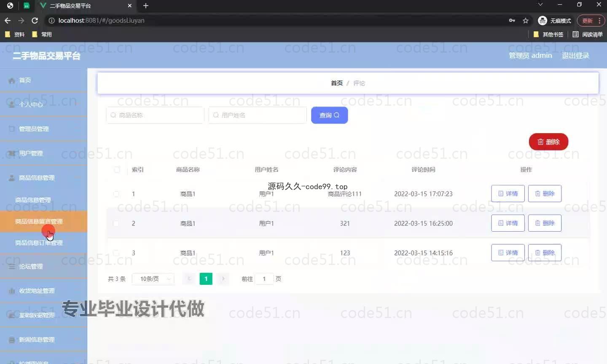Click the 用户姓名 column header
The height and width of the screenshot is (364, 607).
pyautogui.click(x=266, y=169)
